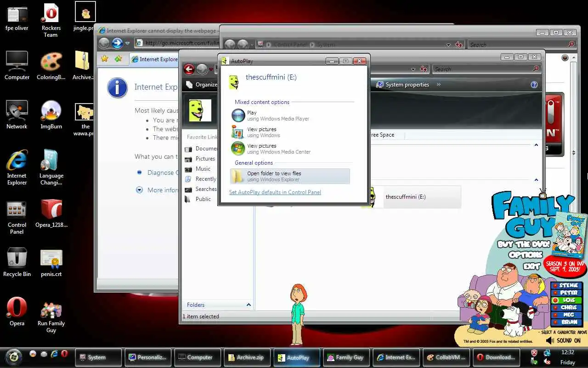Image resolution: width=588 pixels, height=368 pixels.
Task: Select Open folder to view files
Action: click(x=290, y=176)
